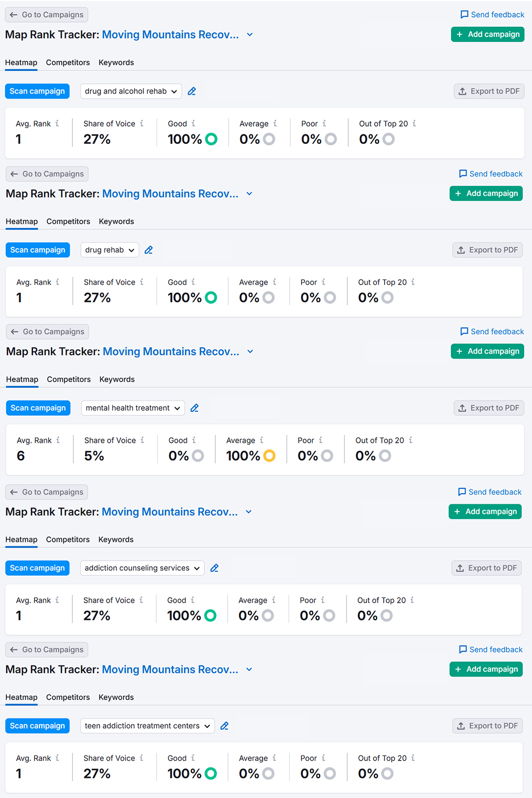532x798 pixels.
Task: Click Export to PDF in "drug and alcohol rehab" row
Action: [x=489, y=91]
